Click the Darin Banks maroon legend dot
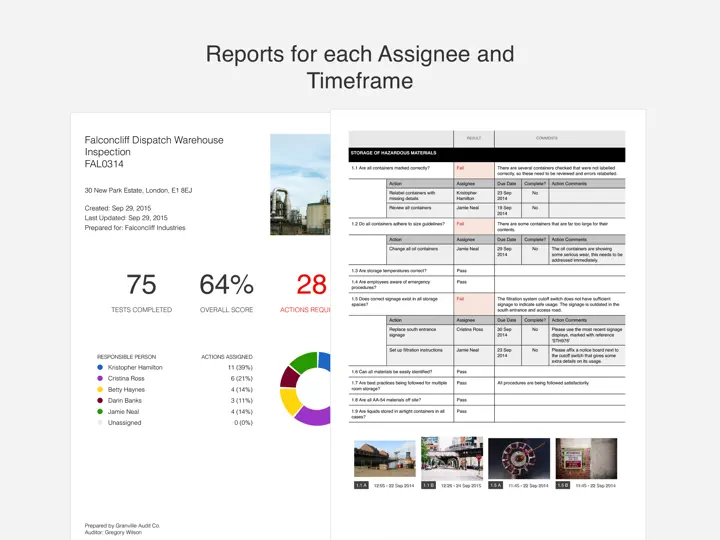This screenshot has height=540, width=720. [x=100, y=400]
